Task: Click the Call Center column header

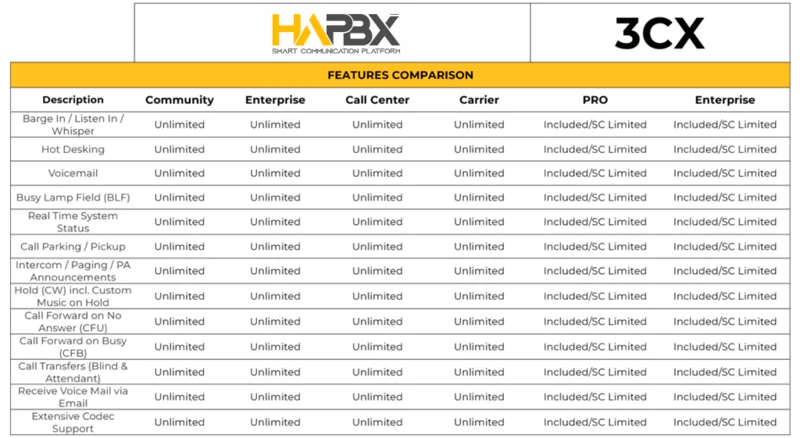Action: click(x=377, y=100)
